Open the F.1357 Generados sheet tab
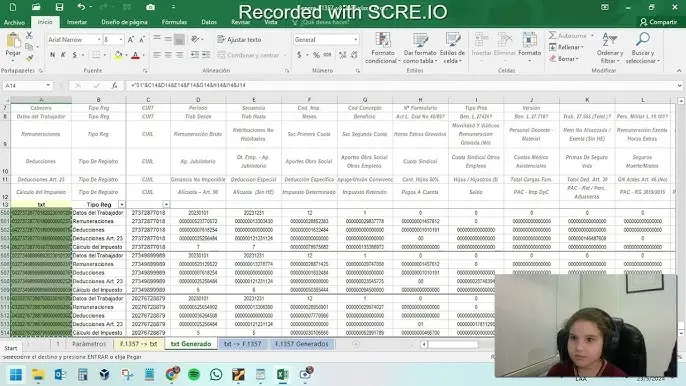Viewport: 686px width, 386px height. click(x=301, y=344)
